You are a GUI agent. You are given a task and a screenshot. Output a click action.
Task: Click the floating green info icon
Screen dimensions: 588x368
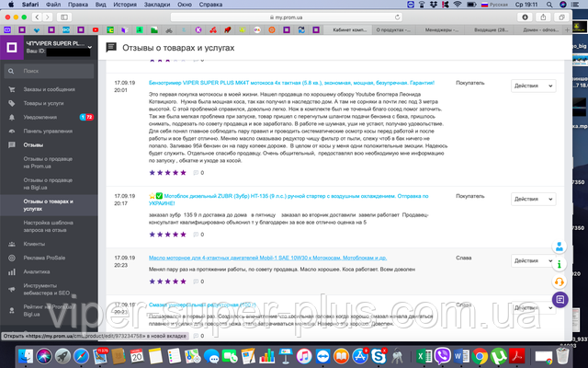tap(560, 264)
